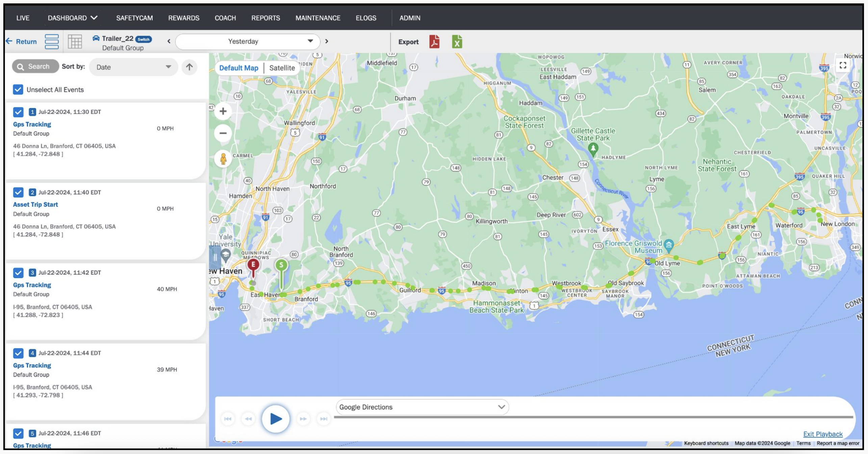Export report as Excel
Viewport: 868px width, 454px height.
click(457, 42)
